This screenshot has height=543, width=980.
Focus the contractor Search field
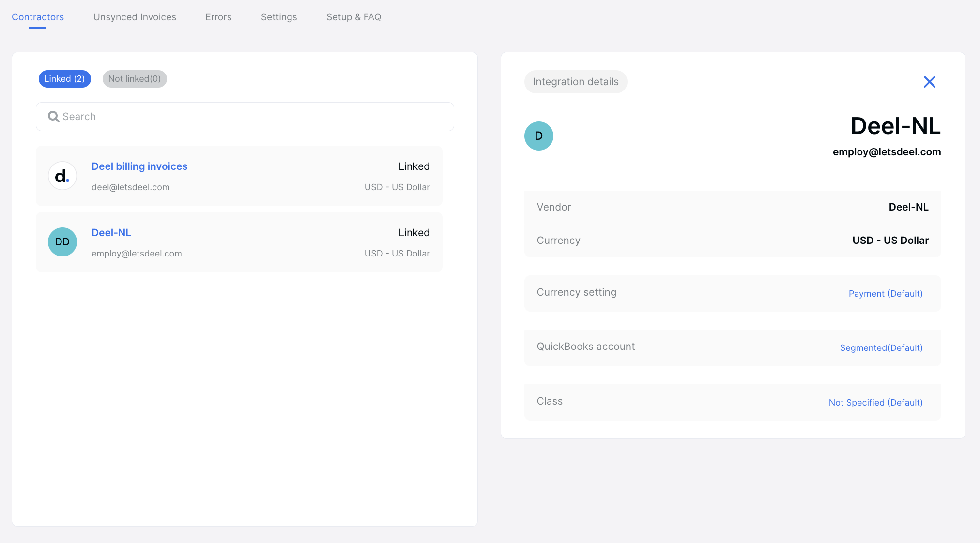(252, 117)
